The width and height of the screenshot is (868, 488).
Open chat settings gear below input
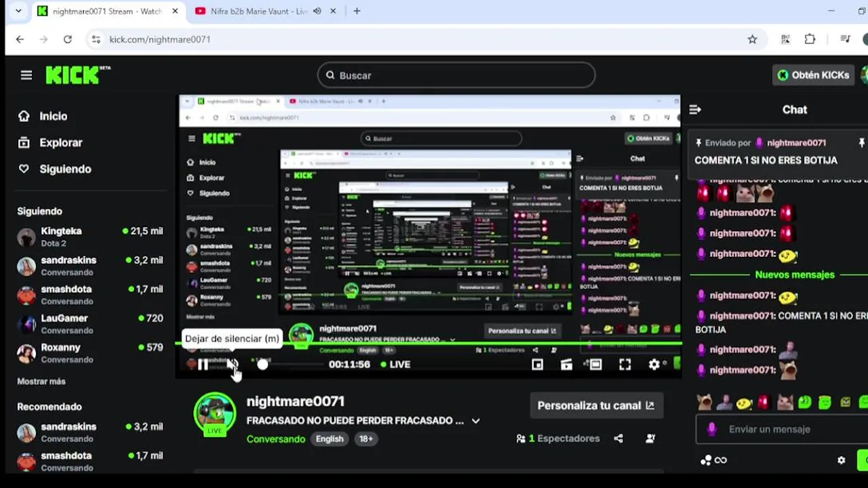point(842,460)
